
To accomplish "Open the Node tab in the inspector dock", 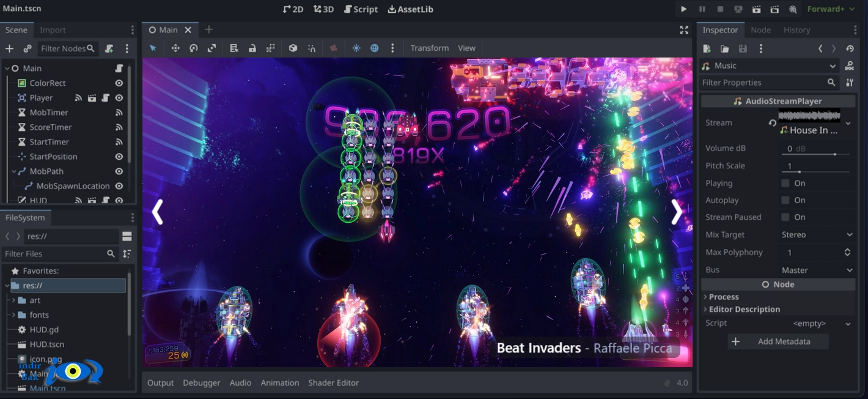I will 761,29.
